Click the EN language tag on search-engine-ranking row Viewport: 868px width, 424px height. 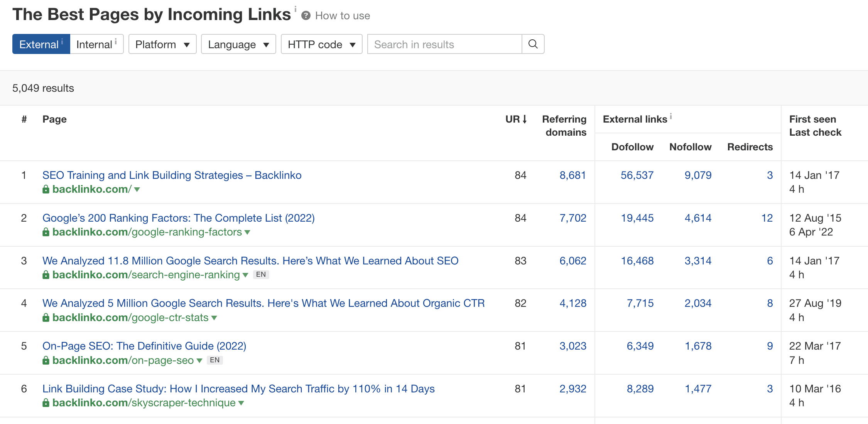[261, 274]
